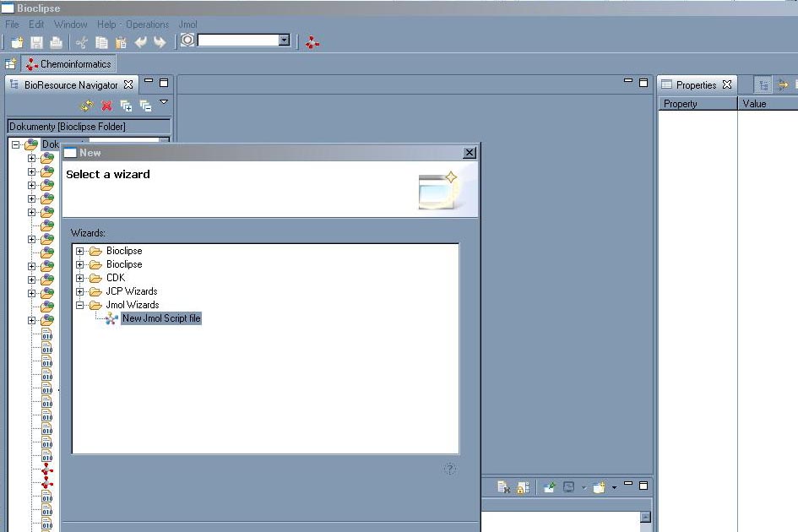Toggle the Pin Console icon
The image size is (798, 532).
549,487
